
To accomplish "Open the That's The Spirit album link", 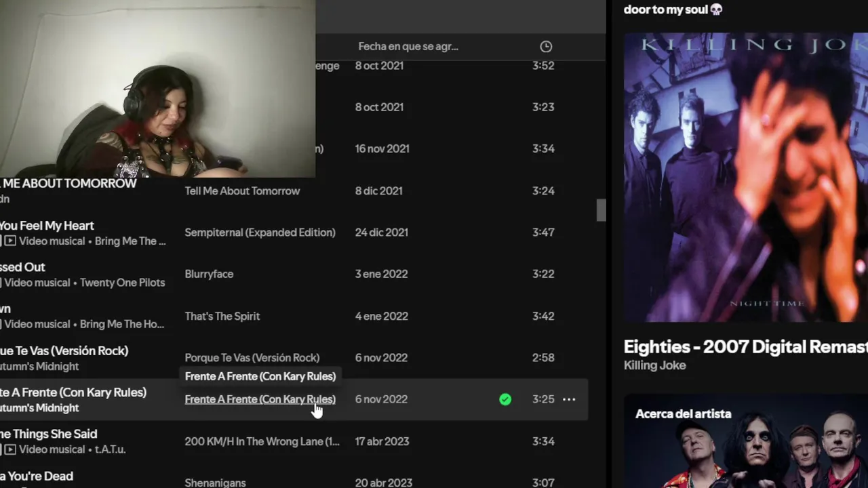I will pos(222,316).
